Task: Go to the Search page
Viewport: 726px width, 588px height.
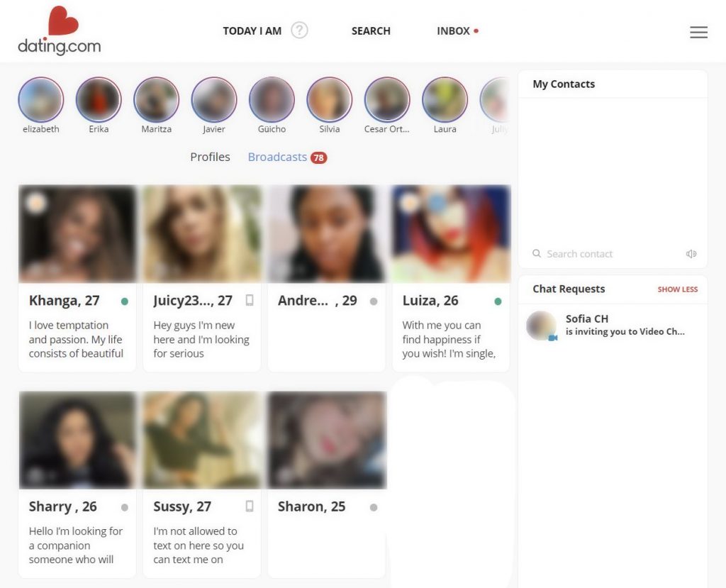Action: point(371,31)
